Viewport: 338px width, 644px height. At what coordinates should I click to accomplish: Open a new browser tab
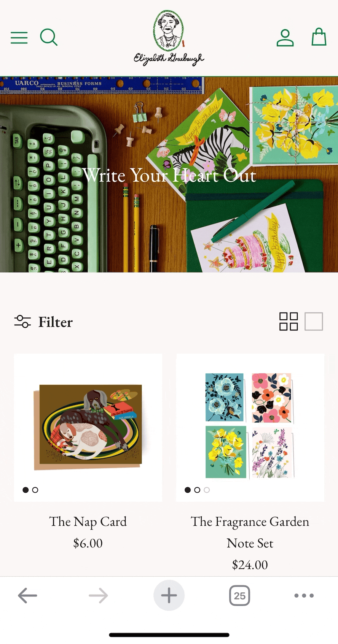click(x=169, y=595)
